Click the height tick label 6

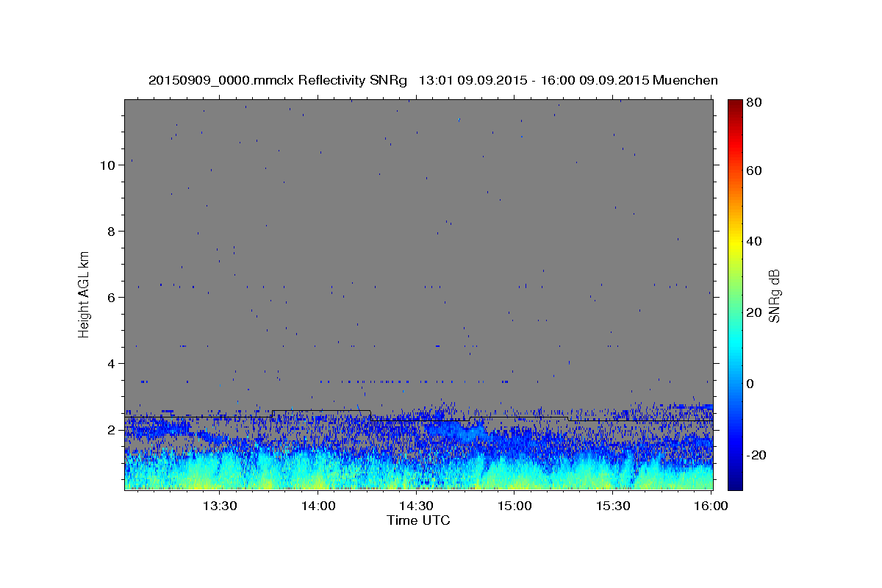[x=111, y=297]
